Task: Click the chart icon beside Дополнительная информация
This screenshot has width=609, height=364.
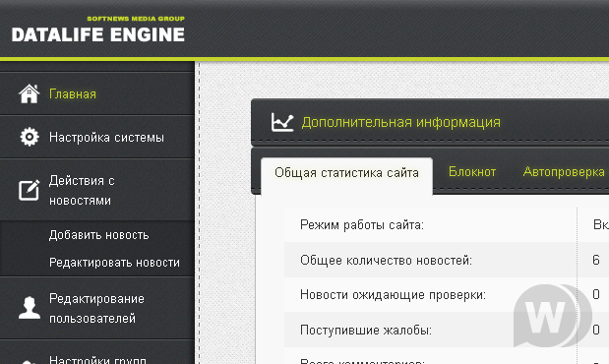Action: tap(282, 122)
